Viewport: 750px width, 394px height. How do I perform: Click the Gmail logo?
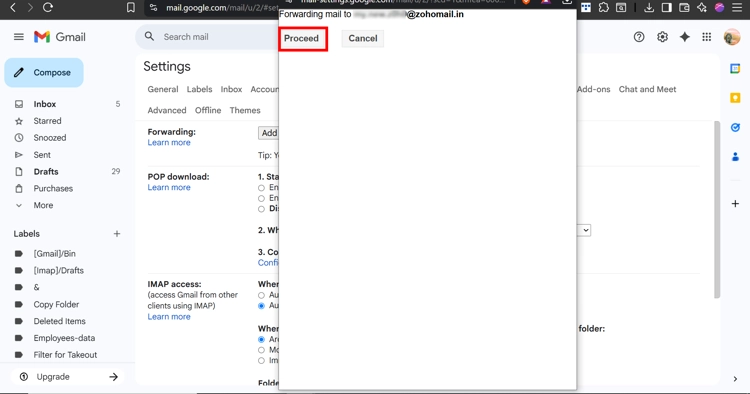click(x=60, y=37)
